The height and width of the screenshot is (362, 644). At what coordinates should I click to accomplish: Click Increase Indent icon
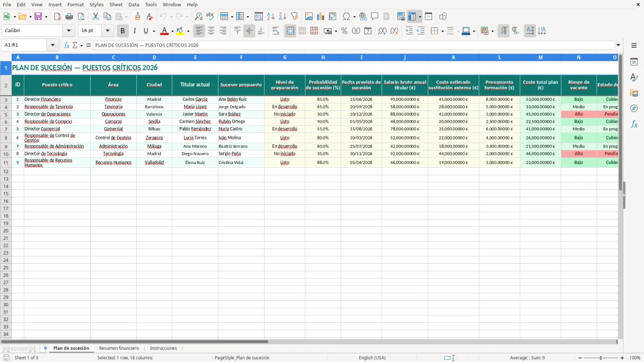[x=409, y=31]
